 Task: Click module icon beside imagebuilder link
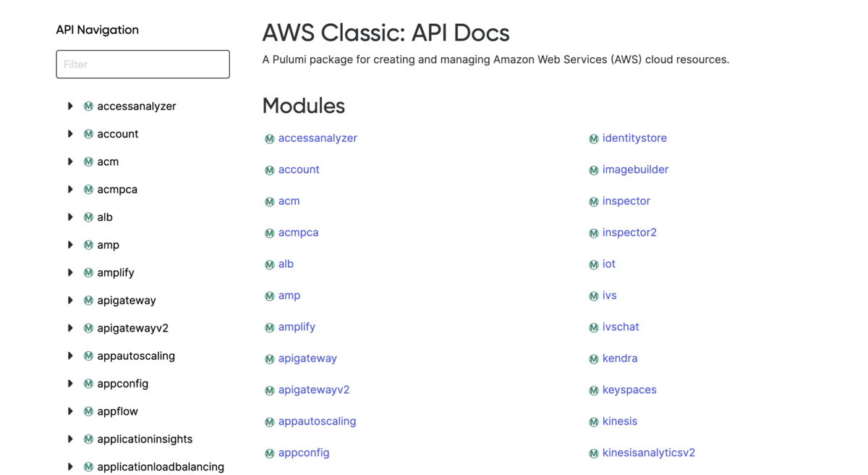(593, 170)
